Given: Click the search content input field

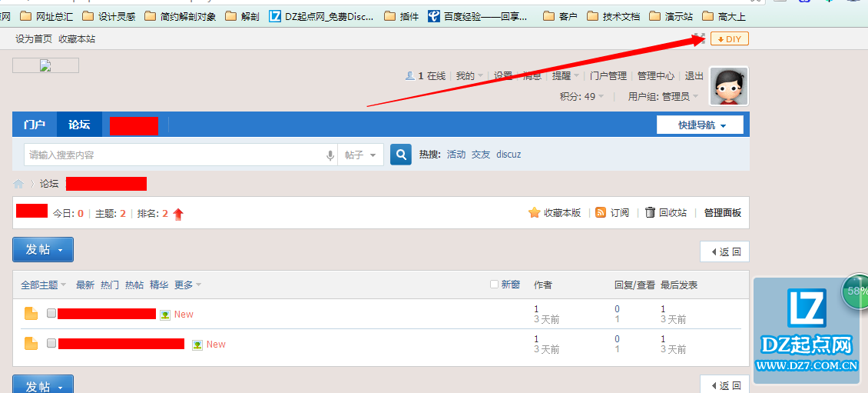Looking at the screenshot, I should 173,155.
